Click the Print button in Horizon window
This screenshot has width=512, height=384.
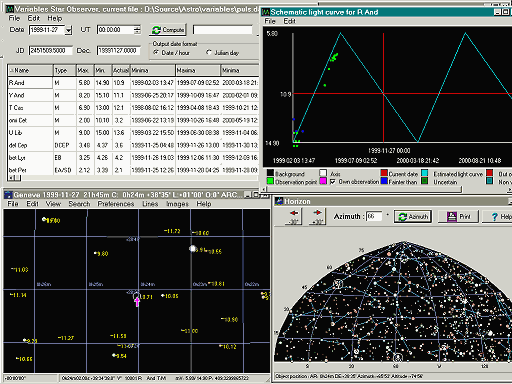(x=458, y=217)
